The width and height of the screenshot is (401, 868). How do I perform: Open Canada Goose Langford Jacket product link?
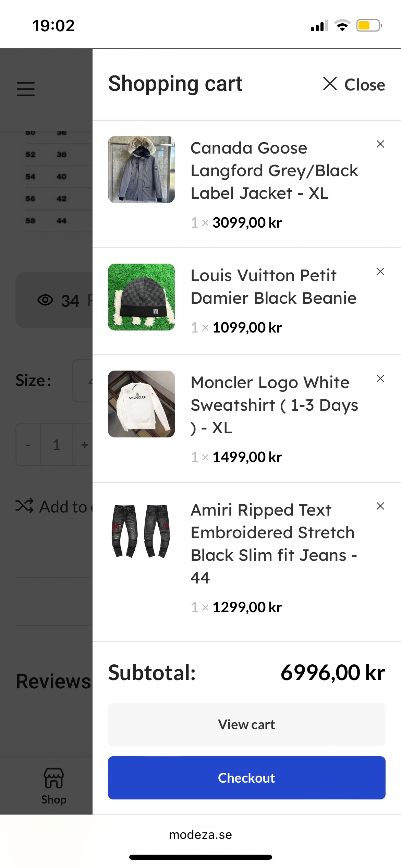(x=274, y=170)
